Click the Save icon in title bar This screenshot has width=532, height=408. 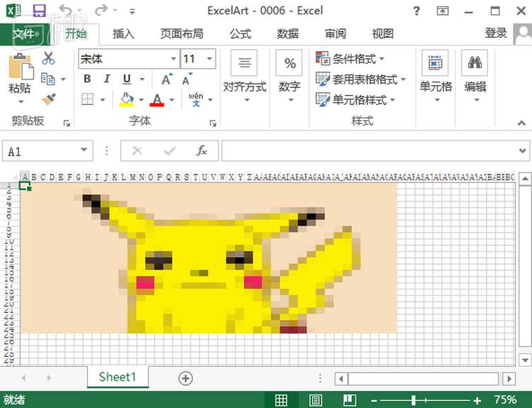pos(39,11)
